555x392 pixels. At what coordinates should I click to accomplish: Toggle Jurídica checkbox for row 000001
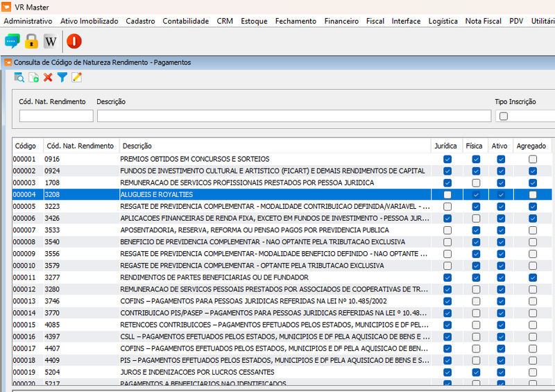coord(447,160)
